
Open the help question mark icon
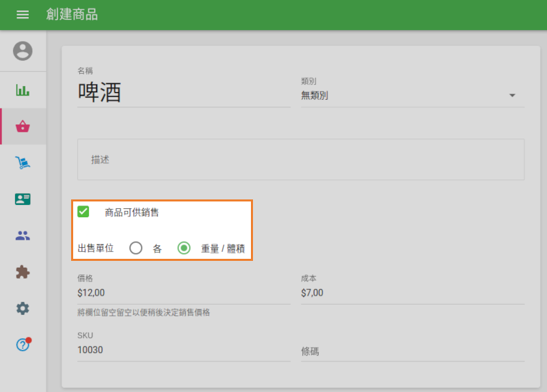[x=23, y=345]
